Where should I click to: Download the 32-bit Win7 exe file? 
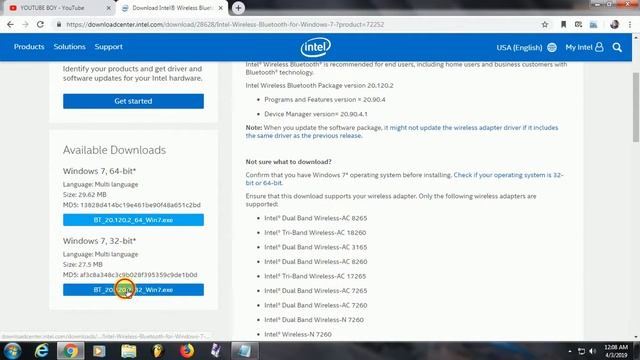(133, 290)
